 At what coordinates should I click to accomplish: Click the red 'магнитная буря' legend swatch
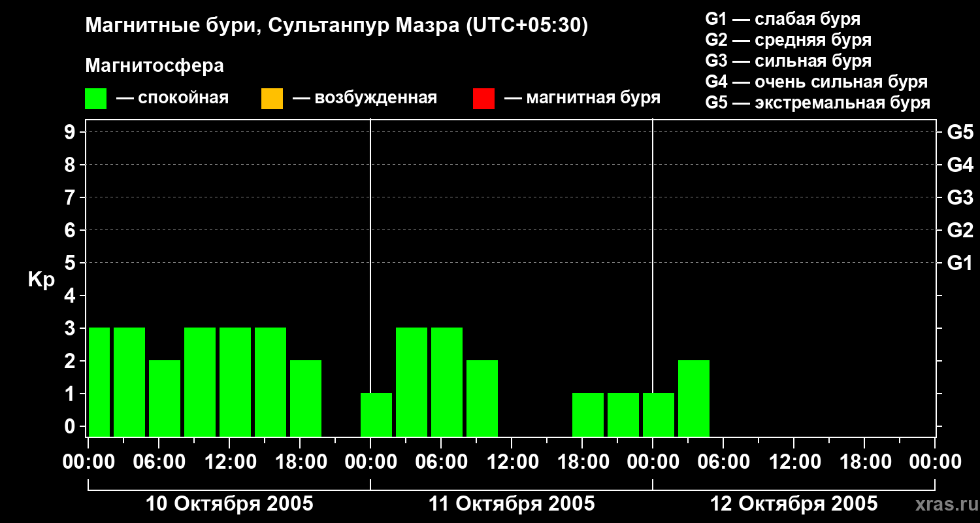click(483, 99)
